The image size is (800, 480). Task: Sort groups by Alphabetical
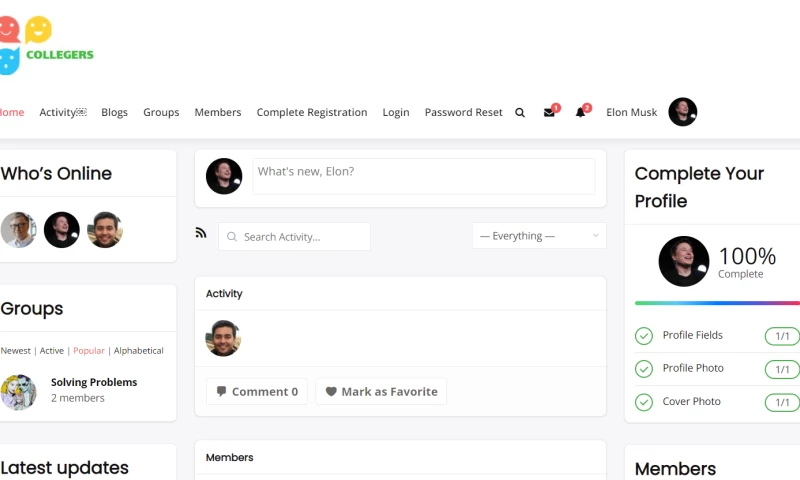138,351
